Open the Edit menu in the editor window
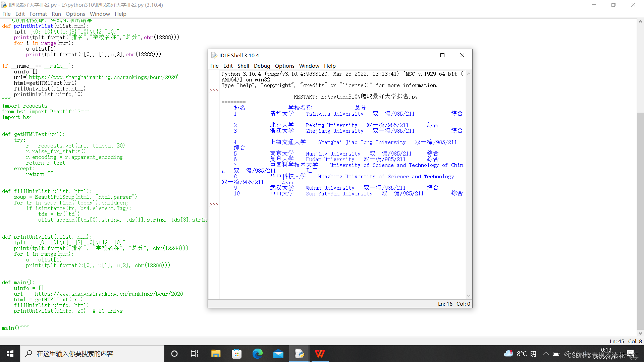The height and width of the screenshot is (362, 644). (20, 14)
